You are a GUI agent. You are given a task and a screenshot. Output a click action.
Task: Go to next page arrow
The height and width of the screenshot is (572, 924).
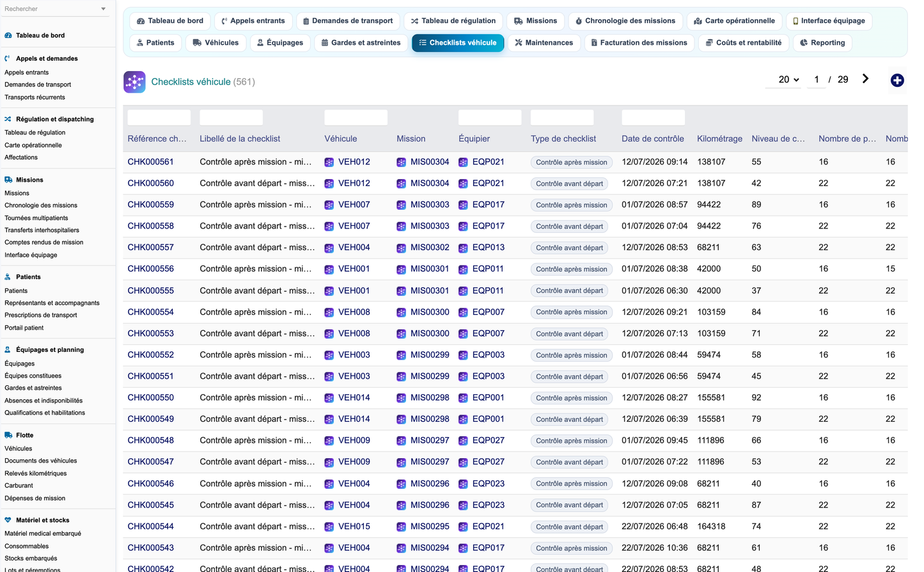865,79
